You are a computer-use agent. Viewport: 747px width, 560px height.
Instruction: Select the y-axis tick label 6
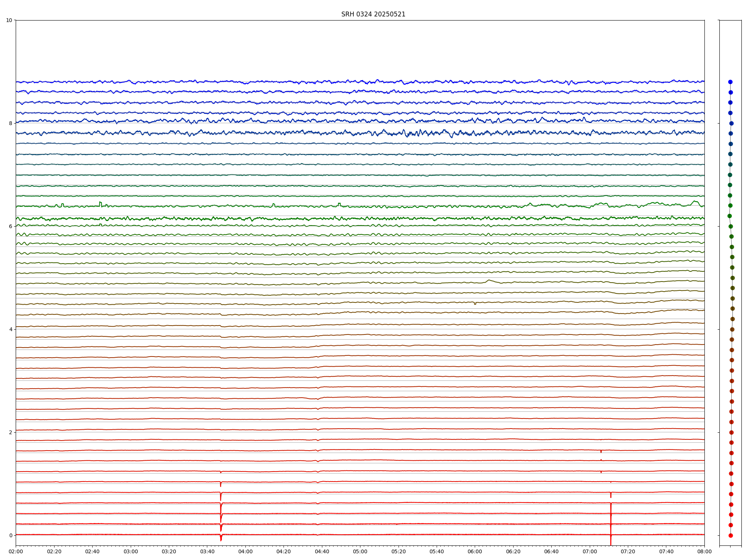pyautogui.click(x=10, y=226)
